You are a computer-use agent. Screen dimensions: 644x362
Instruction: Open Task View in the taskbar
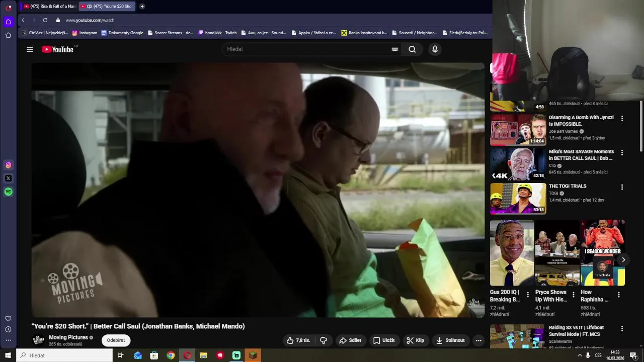(x=121, y=355)
